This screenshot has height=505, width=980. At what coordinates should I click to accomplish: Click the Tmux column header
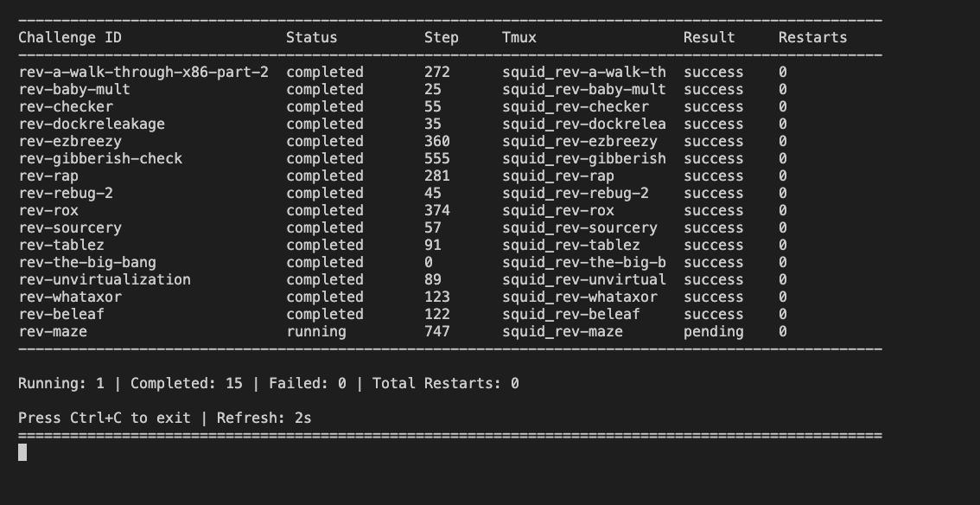point(519,37)
